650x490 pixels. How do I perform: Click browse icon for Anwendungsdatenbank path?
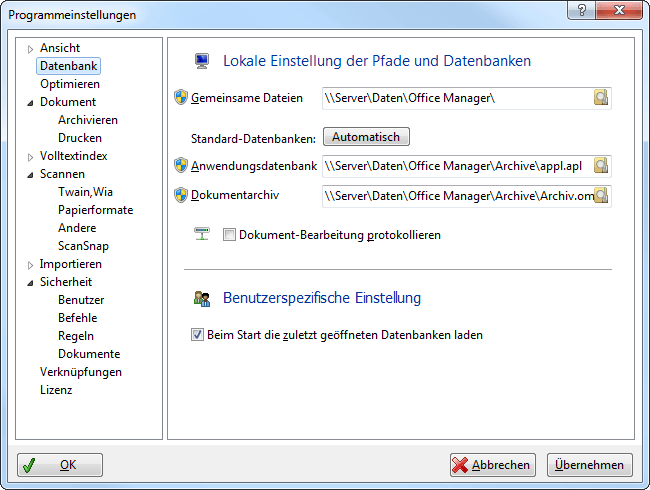(601, 166)
